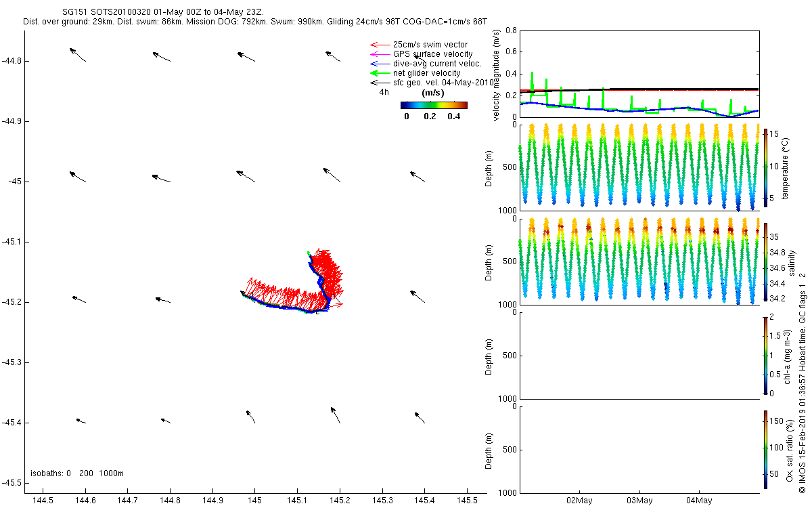Click the 'temperature (°C)' colorbar label
This screenshot has width=812, height=508.
pyautogui.click(x=786, y=168)
